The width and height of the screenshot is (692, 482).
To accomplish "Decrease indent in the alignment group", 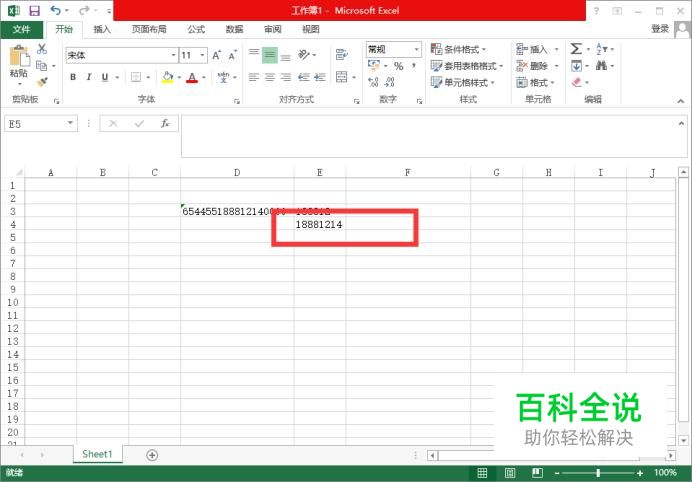I will tap(304, 77).
